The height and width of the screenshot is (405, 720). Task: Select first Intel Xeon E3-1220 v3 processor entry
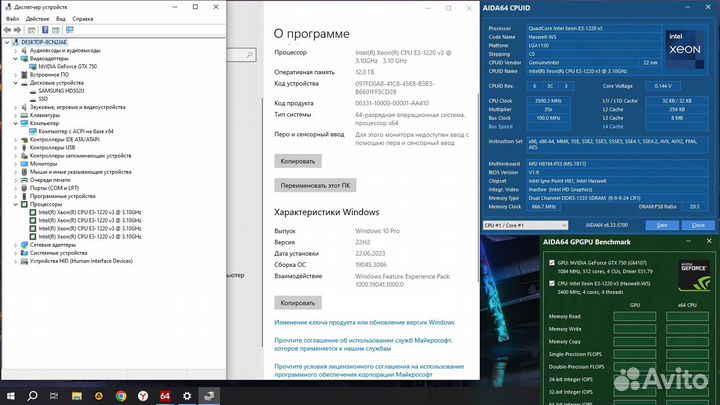(90, 213)
